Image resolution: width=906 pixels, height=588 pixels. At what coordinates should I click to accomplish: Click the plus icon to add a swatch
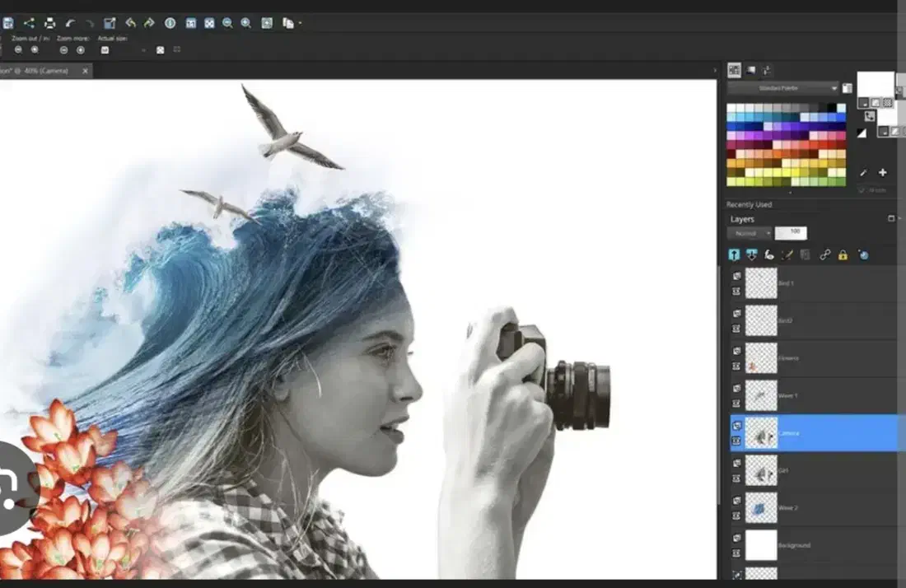point(882,173)
